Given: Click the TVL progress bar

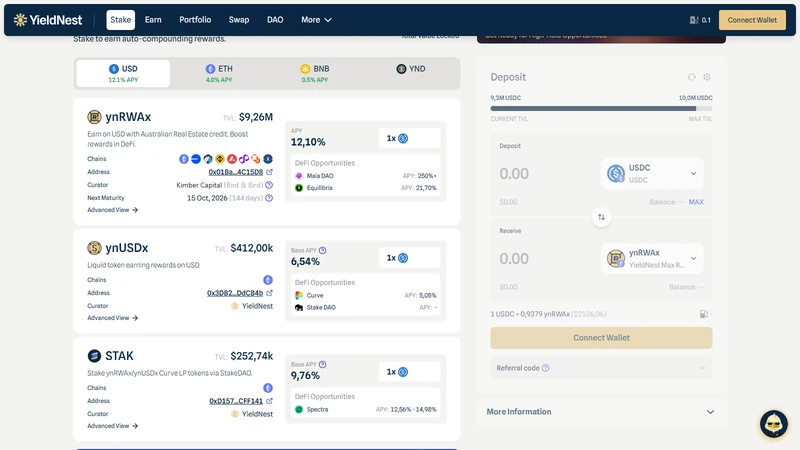Looking at the screenshot, I should 601,109.
